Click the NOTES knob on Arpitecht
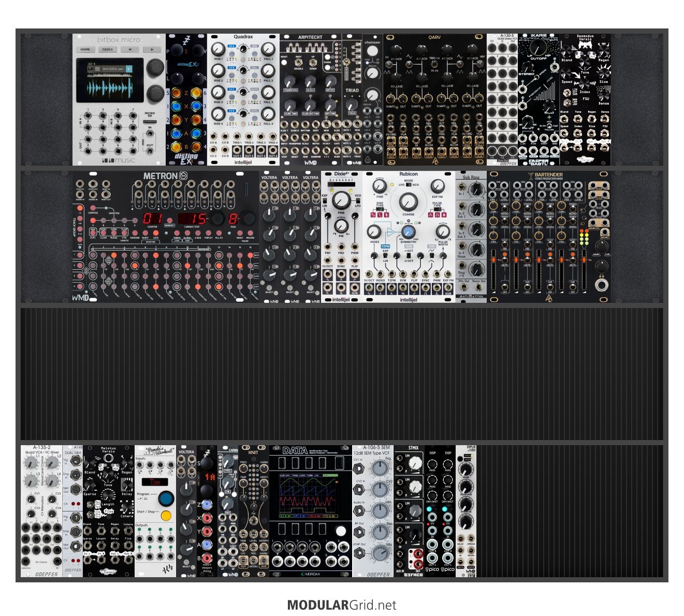The height and width of the screenshot is (616, 684). coord(330,82)
